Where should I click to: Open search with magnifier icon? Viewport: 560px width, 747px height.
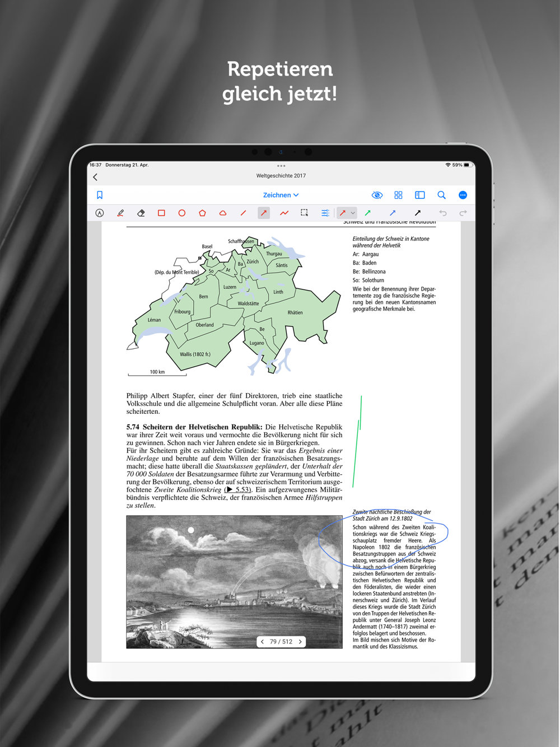pos(441,195)
